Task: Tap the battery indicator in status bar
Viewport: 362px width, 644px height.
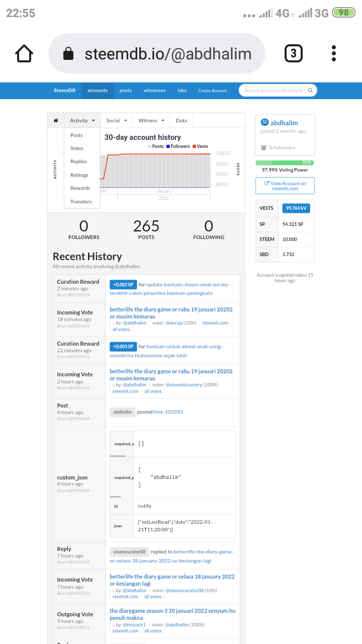Action: point(344,13)
